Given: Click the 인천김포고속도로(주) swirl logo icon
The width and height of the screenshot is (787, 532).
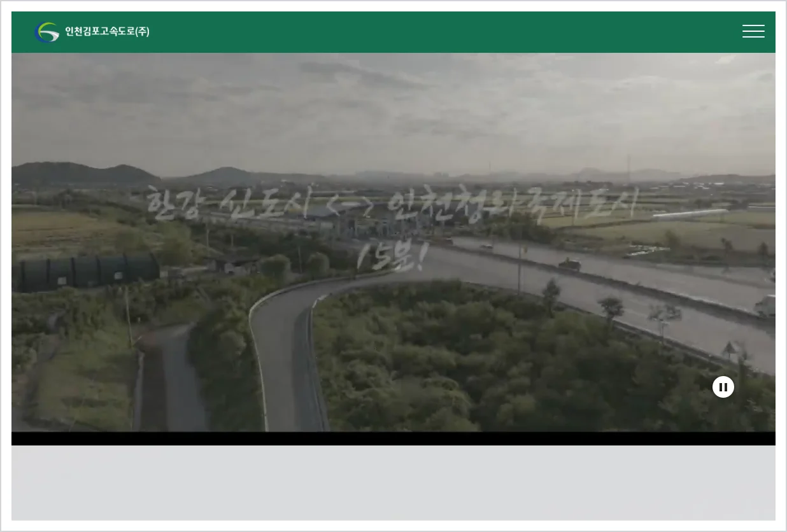Looking at the screenshot, I should [x=46, y=32].
